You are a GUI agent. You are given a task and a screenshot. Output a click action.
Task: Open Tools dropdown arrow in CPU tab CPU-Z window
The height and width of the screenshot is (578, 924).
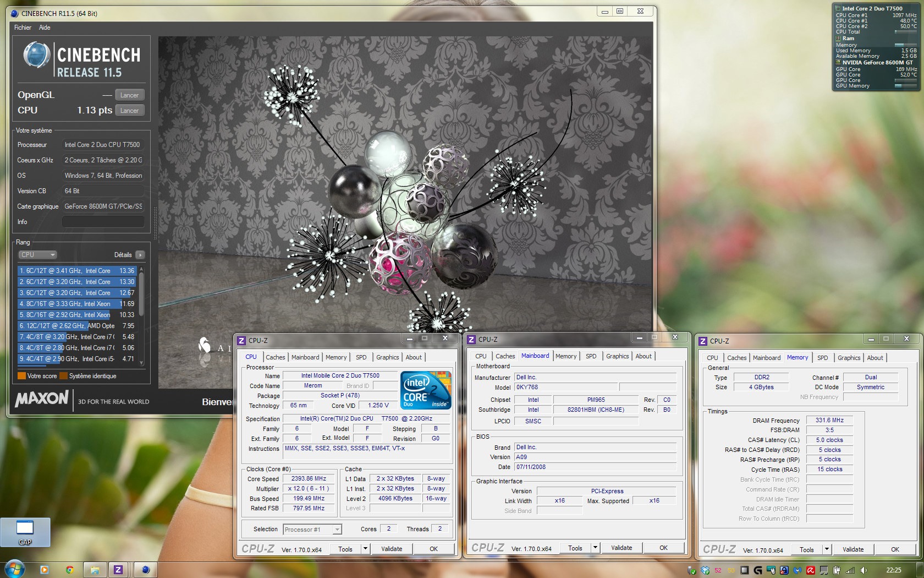point(365,549)
